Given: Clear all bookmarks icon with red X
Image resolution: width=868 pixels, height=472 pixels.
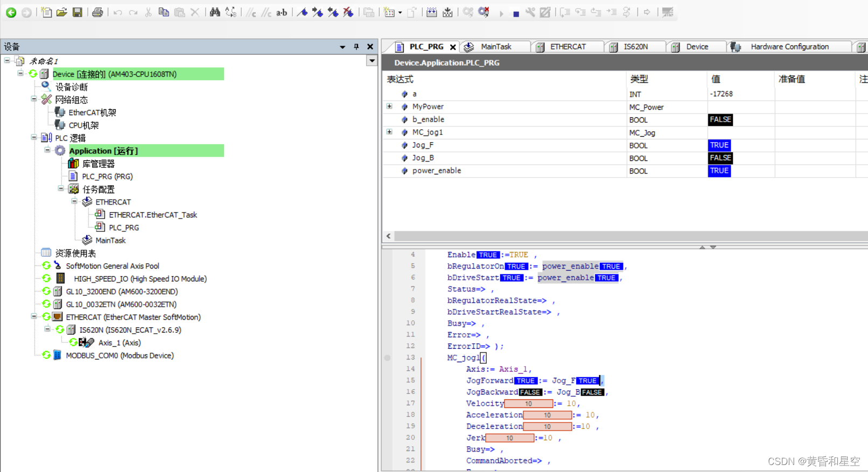Looking at the screenshot, I should (x=348, y=12).
